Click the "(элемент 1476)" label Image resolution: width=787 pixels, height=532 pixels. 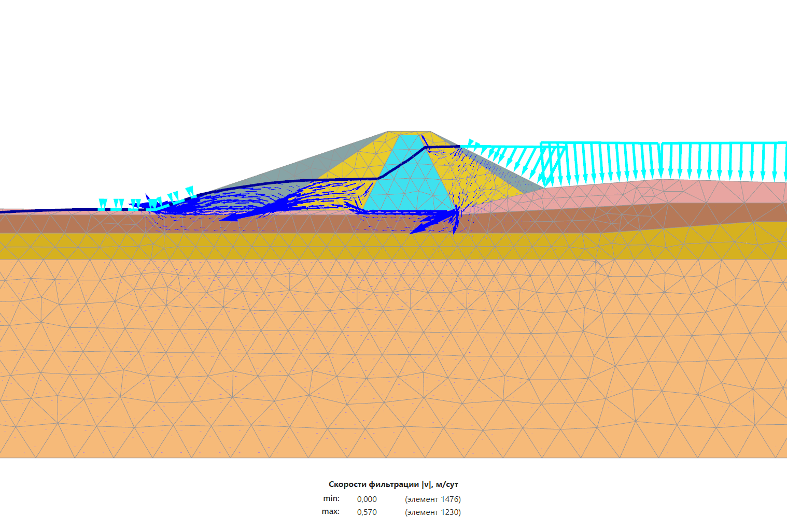coord(432,499)
